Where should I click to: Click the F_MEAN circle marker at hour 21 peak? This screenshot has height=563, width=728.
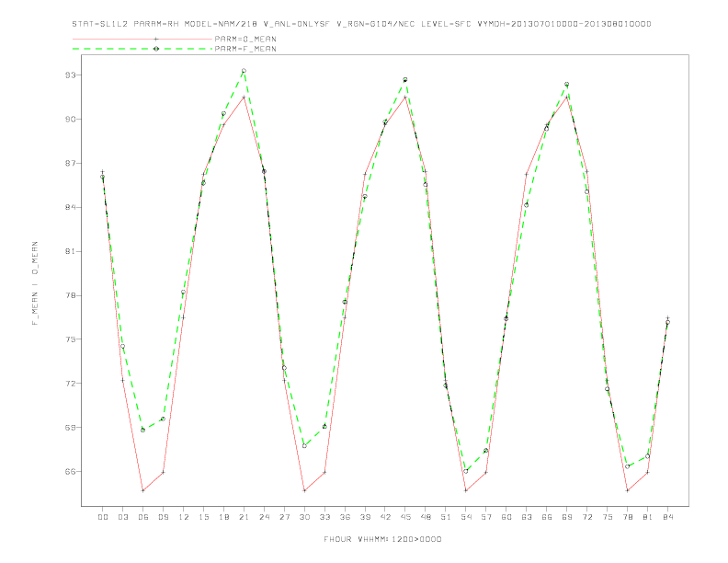[244, 71]
